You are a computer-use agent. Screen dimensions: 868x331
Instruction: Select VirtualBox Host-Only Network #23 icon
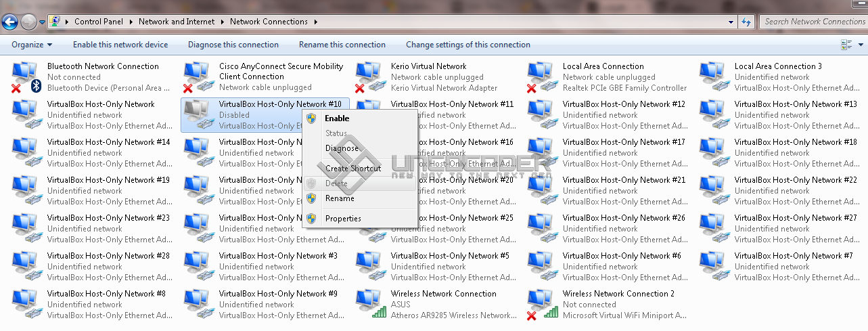point(26,229)
